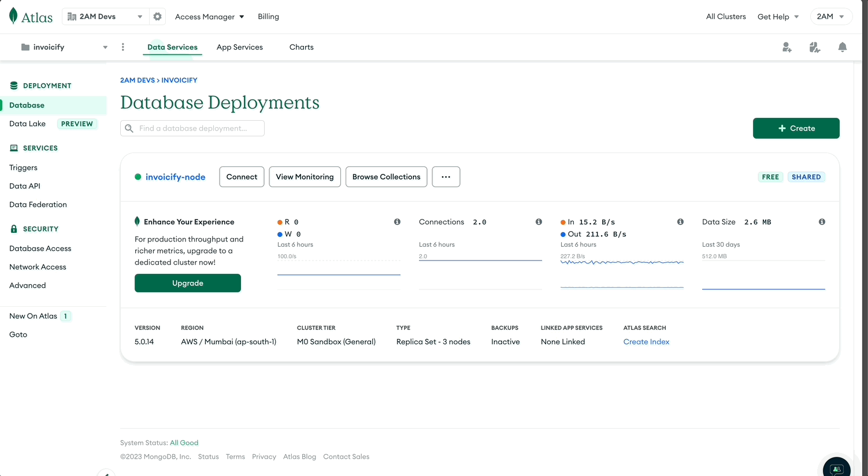Open Billing in top navigation

[268, 17]
